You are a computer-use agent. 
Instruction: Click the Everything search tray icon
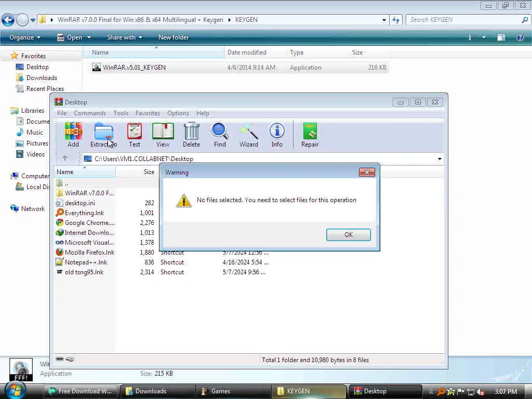[441, 392]
